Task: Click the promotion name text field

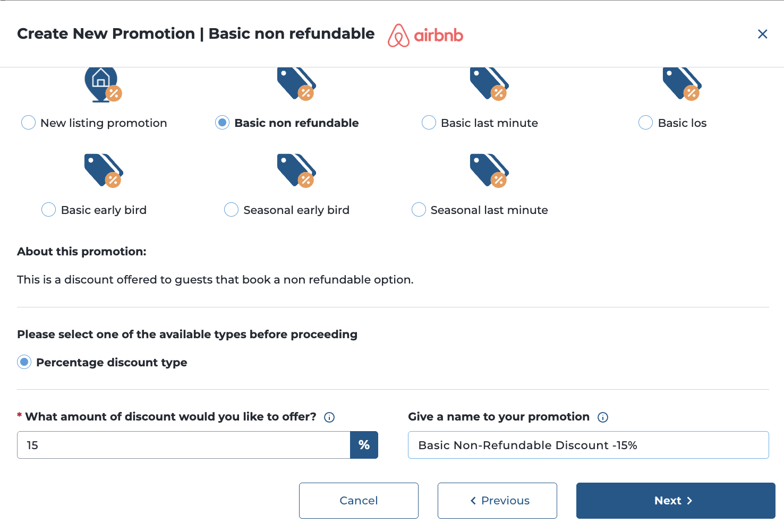Action: [x=588, y=445]
